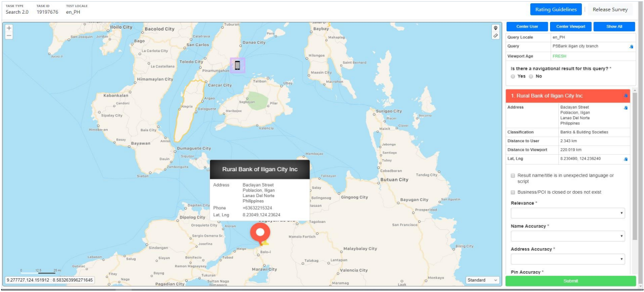Click the coordinates readout box below the map
The height and width of the screenshot is (292, 644).
tap(49, 280)
